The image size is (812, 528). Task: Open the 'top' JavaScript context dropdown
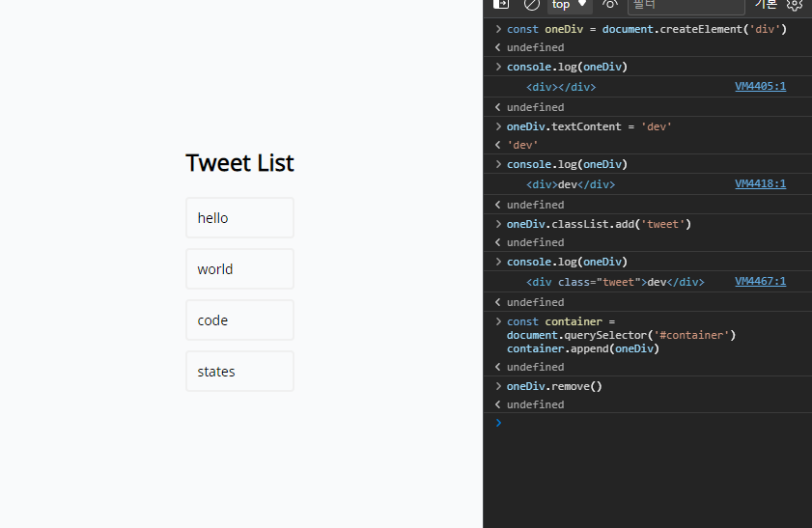(570, 5)
